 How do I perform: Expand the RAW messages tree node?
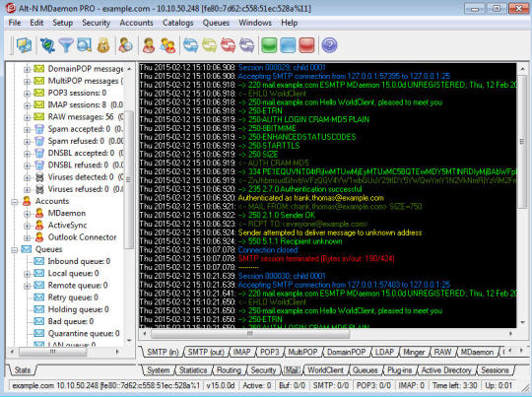click(x=27, y=117)
